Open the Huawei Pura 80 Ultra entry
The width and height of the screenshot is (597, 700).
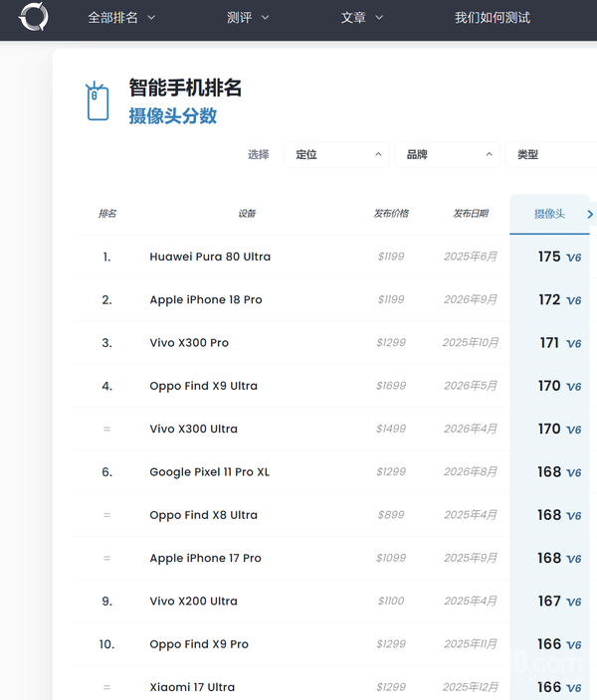point(210,257)
